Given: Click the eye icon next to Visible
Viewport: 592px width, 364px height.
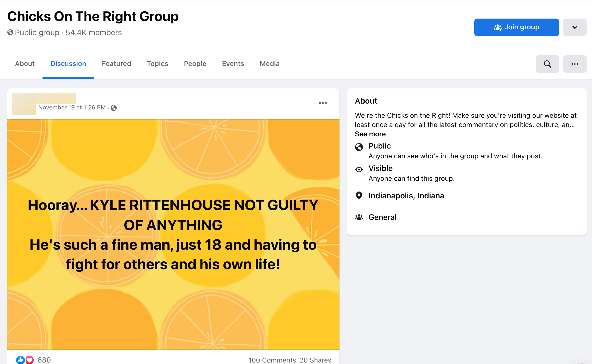Looking at the screenshot, I should [x=359, y=169].
